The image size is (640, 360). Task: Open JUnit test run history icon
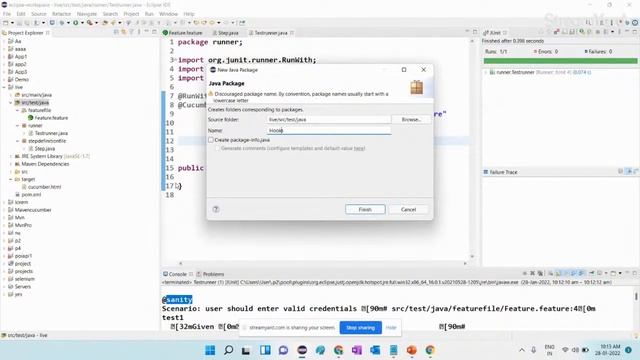pyautogui.click(x=605, y=32)
